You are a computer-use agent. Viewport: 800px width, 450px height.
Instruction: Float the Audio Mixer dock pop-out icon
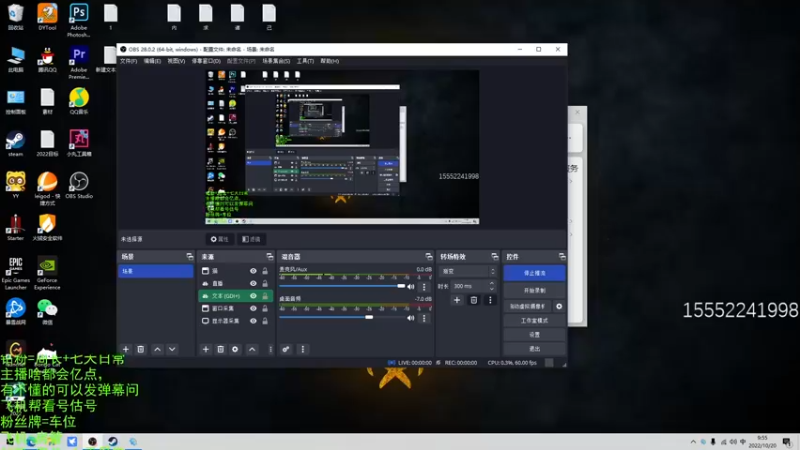tap(429, 257)
